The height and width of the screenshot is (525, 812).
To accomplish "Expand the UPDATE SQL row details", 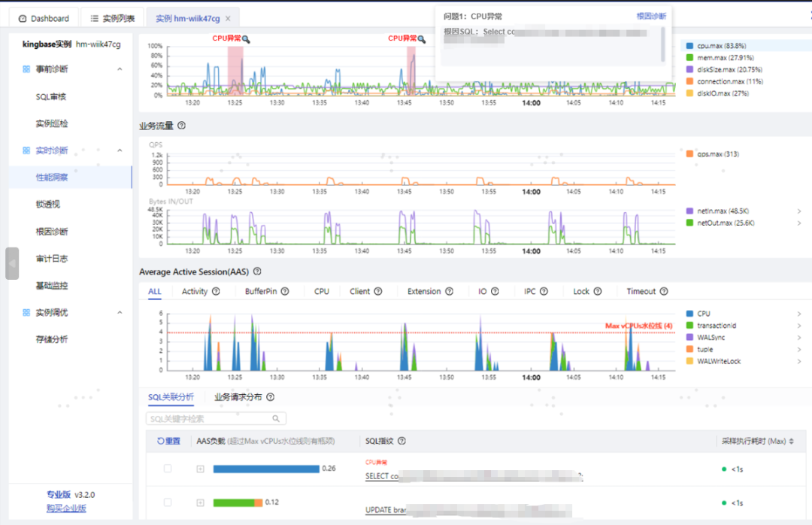I will [200, 502].
